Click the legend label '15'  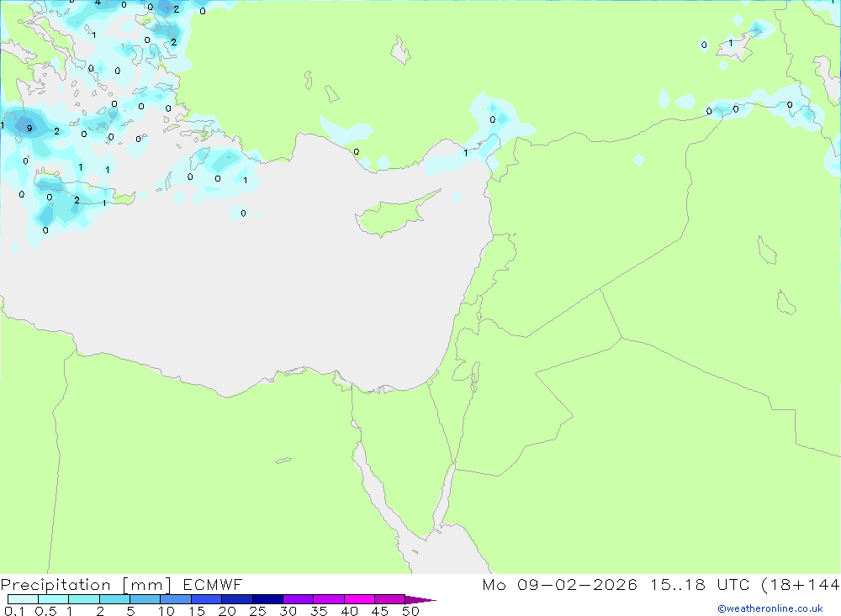197,611
